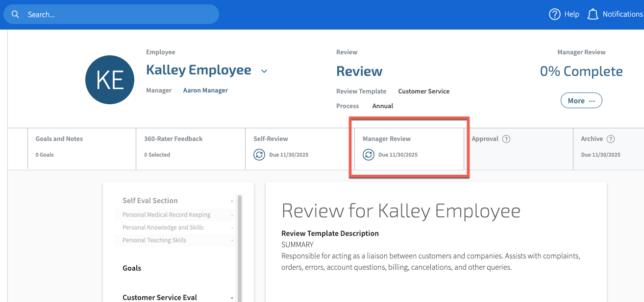The width and height of the screenshot is (644, 302).
Task: Click the Annual process value
Action: click(383, 106)
